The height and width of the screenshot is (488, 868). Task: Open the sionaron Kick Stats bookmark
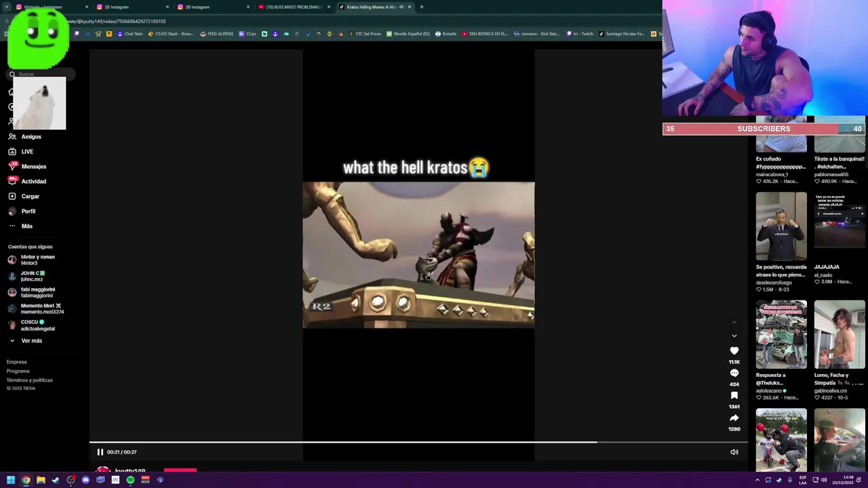(537, 34)
